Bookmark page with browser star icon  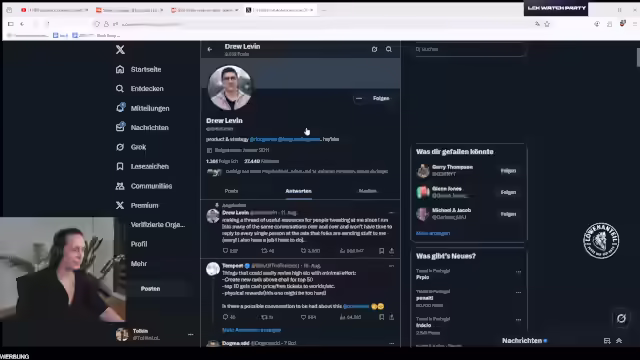[547, 24]
